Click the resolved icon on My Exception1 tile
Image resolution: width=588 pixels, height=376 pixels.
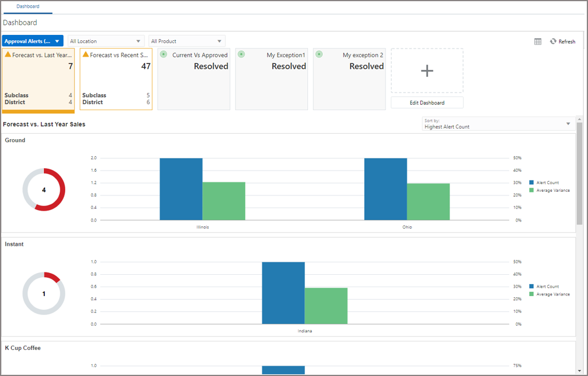[241, 54]
